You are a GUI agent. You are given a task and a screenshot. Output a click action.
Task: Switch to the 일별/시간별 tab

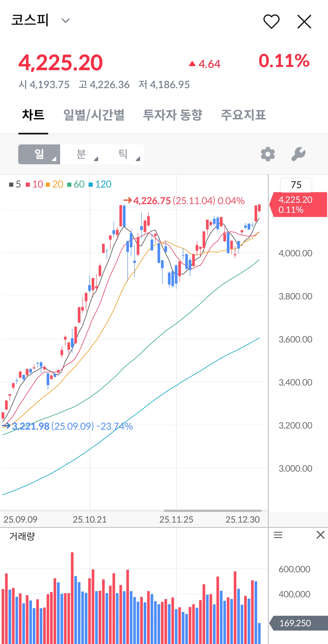[94, 115]
